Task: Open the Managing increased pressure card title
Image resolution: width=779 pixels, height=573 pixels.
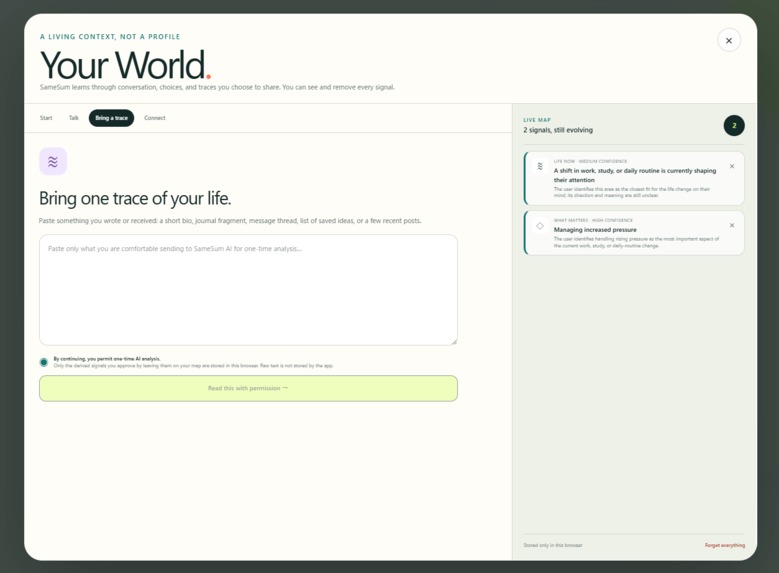Action: click(x=595, y=230)
